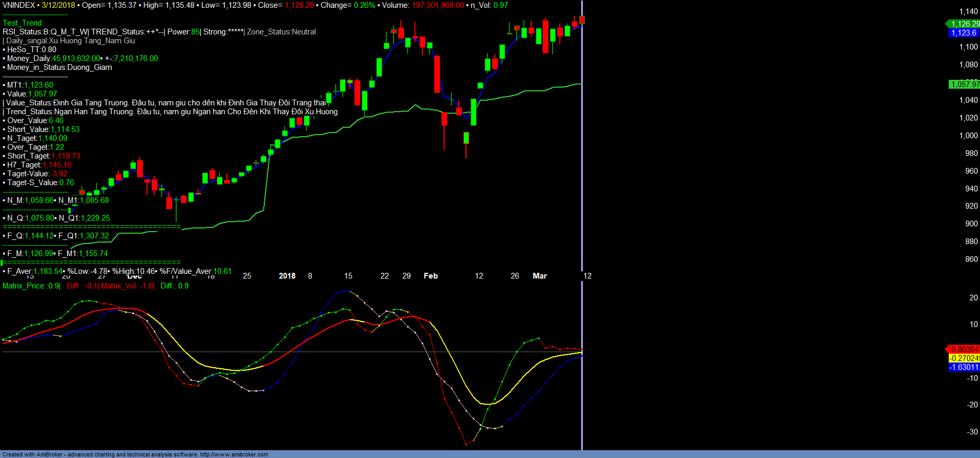Image resolution: width=980 pixels, height=458 pixels.
Task: Click the Money_in_Status:Duong_Giam line
Action: [59, 67]
